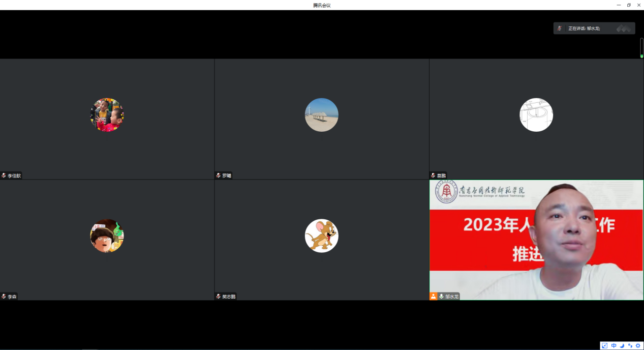Screen dimensions: 644x350
Task: Click the orange host badge beside 邹水龙
Action: (433, 296)
